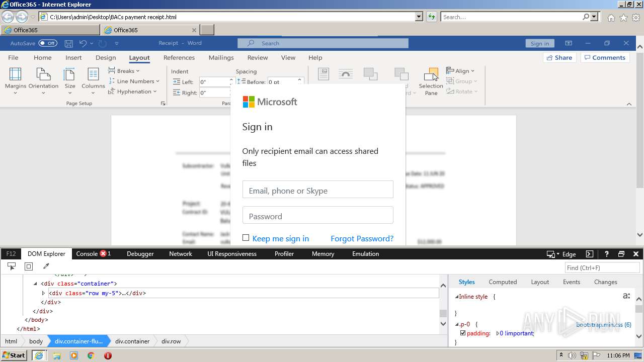Image resolution: width=644 pixels, height=362 pixels.
Task: Open IE Tools gear icon
Action: [x=636, y=17]
